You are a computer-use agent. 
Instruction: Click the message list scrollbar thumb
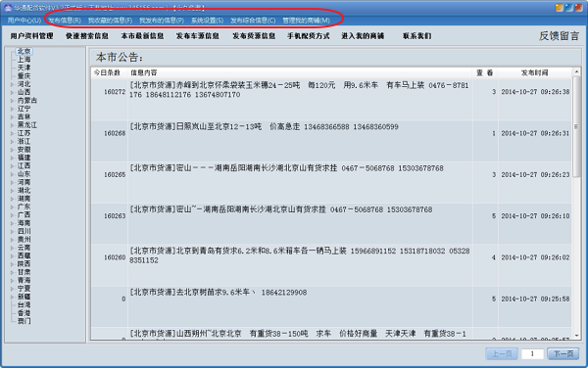pyautogui.click(x=576, y=126)
